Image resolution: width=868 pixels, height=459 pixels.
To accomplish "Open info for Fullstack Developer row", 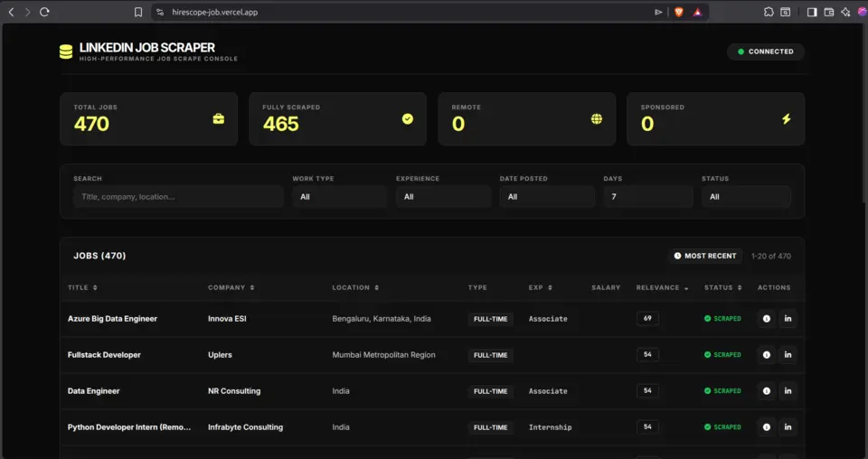I will point(766,354).
